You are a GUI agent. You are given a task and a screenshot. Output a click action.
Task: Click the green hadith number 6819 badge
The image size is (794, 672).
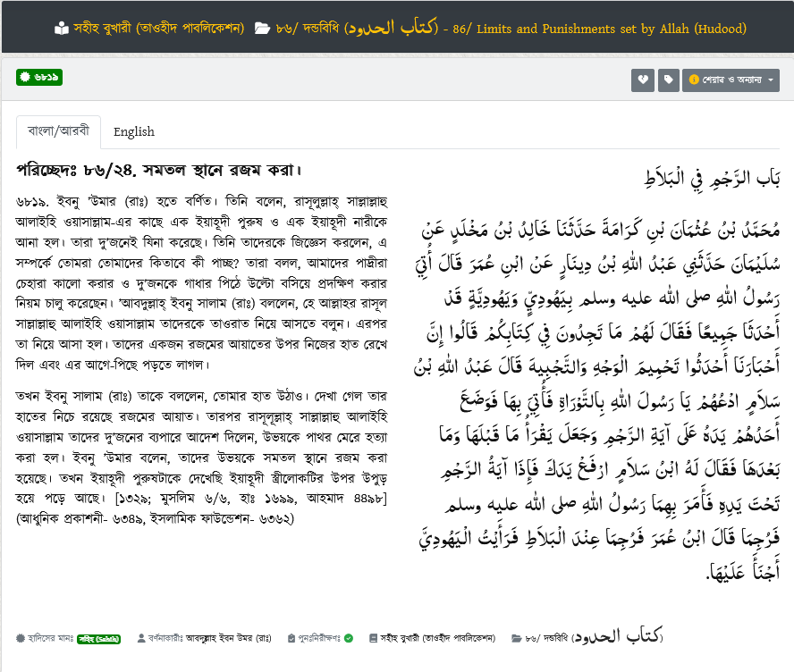pos(38,78)
